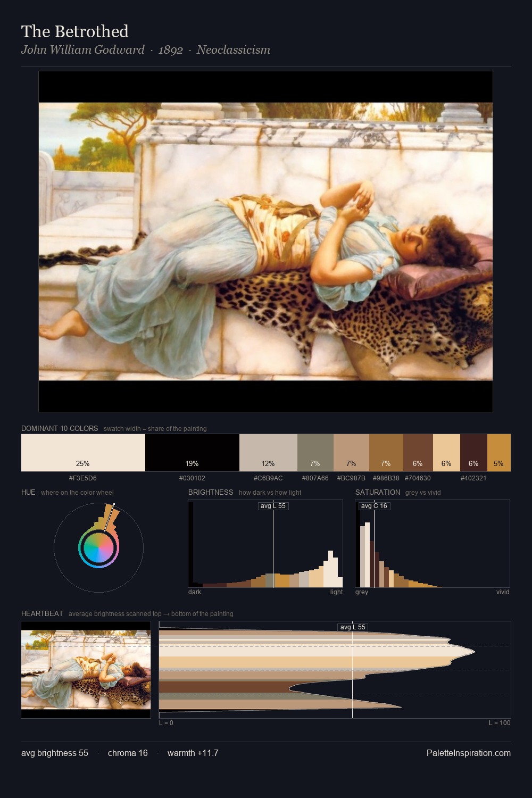Click the footer "avg brightness 55" text
This screenshot has width=532, height=798.
(55, 753)
